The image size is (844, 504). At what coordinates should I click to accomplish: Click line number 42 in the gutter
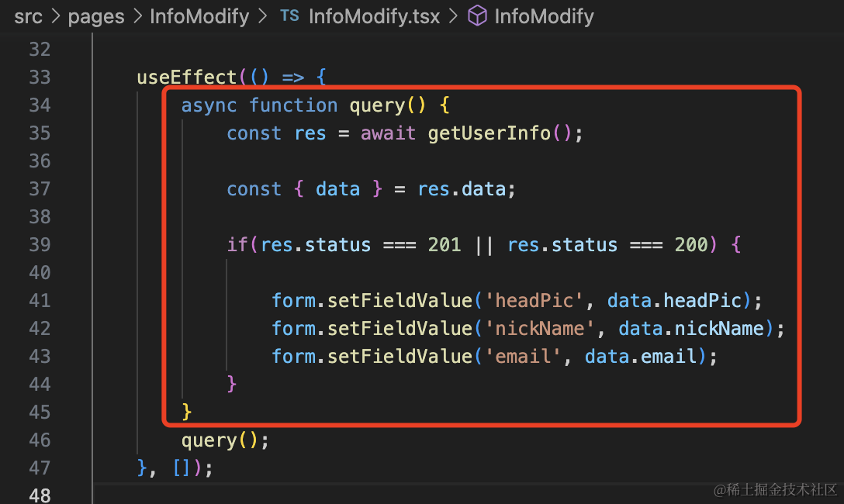point(40,329)
